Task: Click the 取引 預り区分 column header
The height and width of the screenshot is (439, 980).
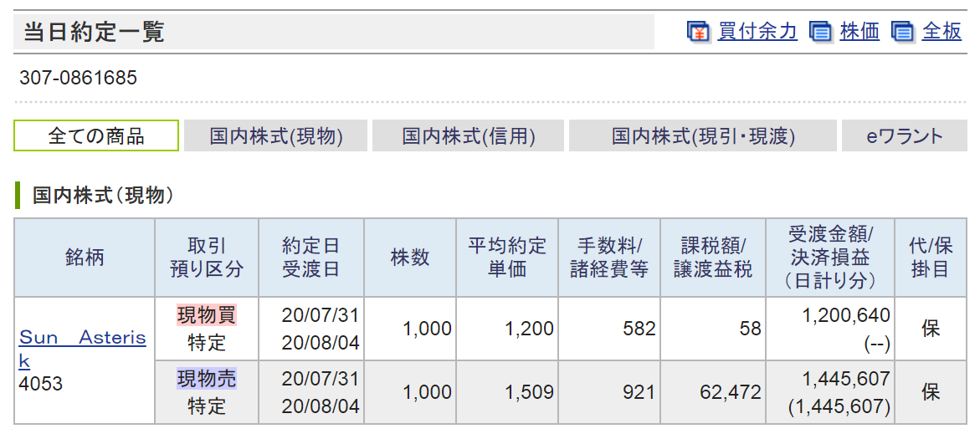Action: click(x=207, y=258)
